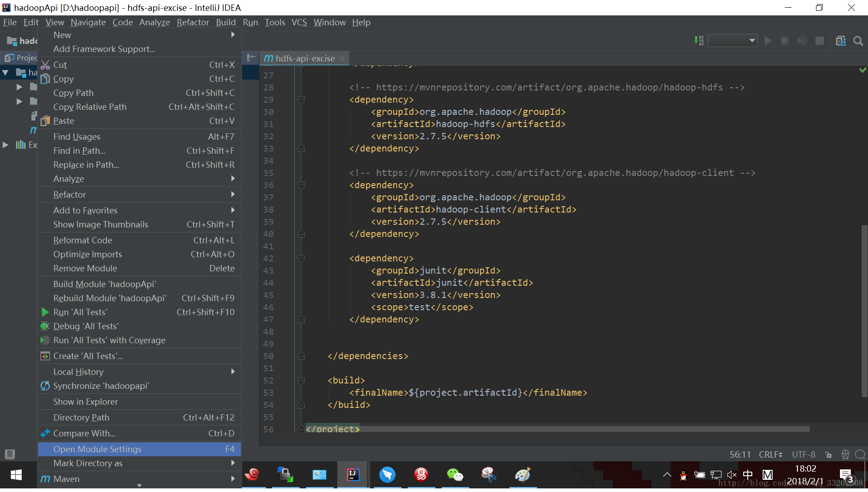Screen dimensions: 868x492
Task: Select Show in Explorer
Action: [139, 402]
